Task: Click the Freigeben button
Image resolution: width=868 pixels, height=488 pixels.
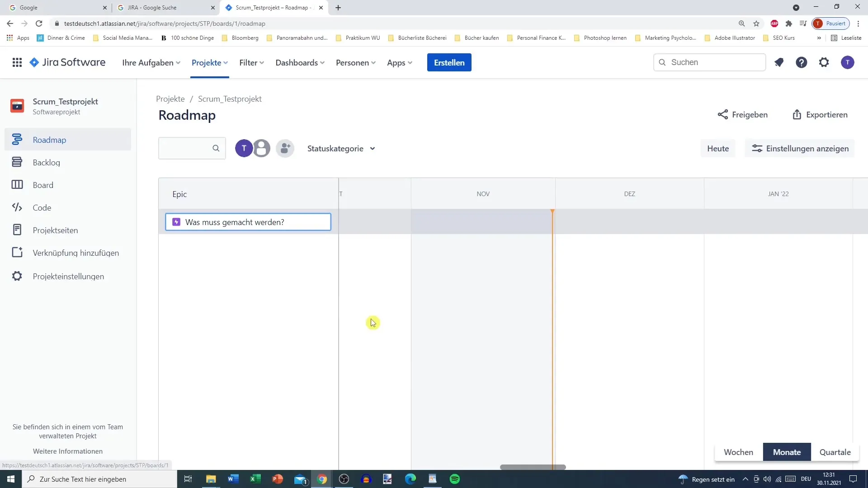Action: 743,114
